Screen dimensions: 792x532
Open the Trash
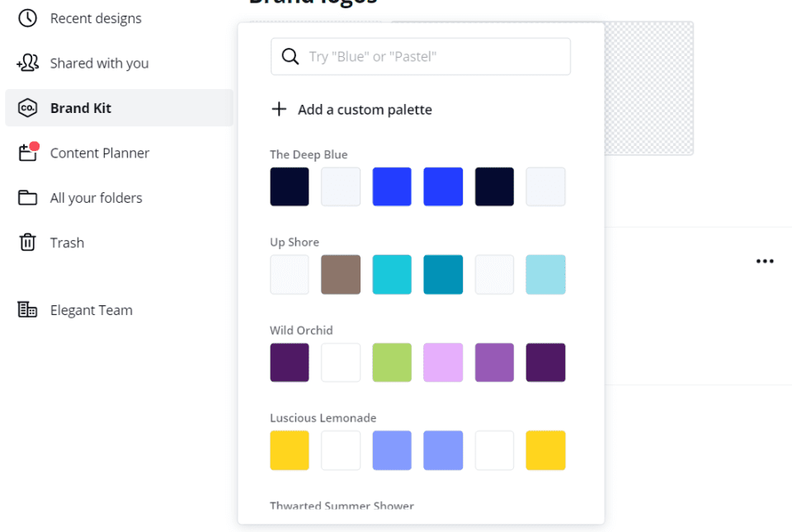[x=66, y=242]
